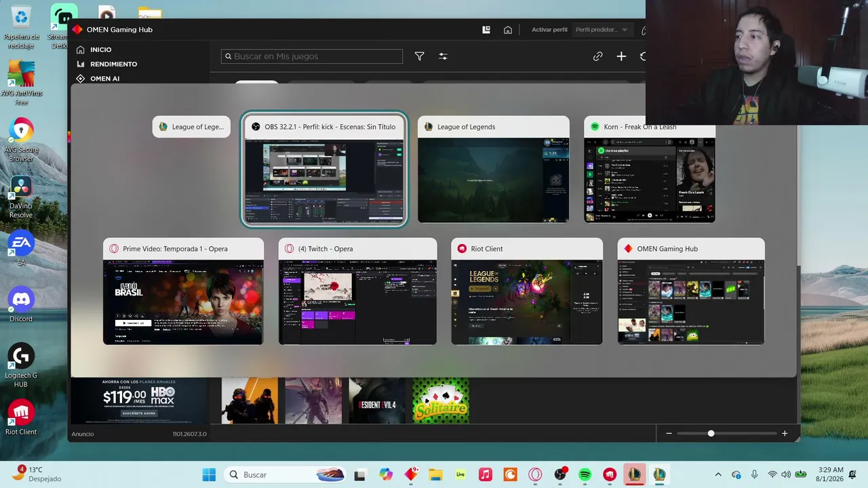Open the Counter-Strike game cover
The image size is (868, 488).
(x=250, y=401)
